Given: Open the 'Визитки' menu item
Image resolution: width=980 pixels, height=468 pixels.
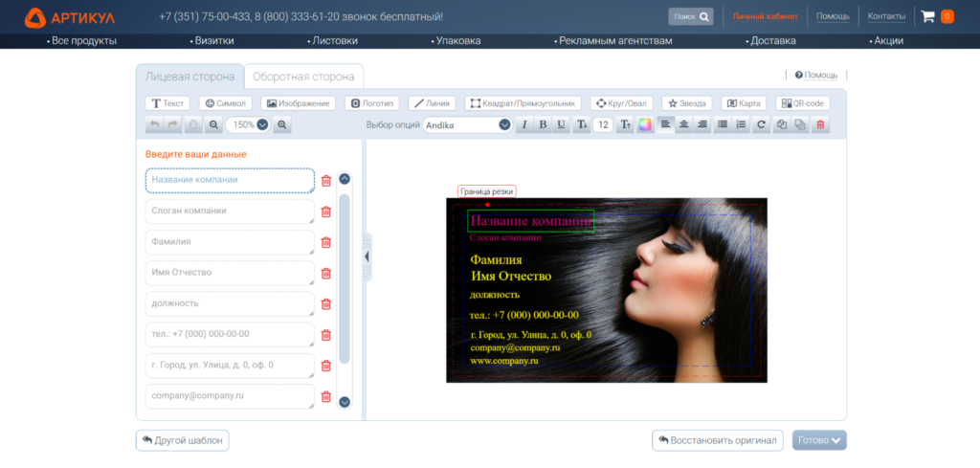Looking at the screenshot, I should click(212, 41).
